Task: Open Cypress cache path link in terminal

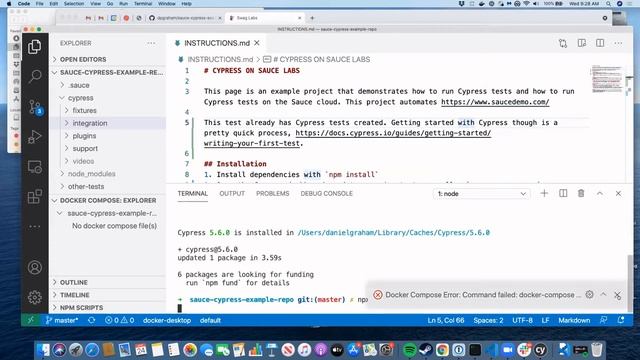Action: tap(393, 233)
